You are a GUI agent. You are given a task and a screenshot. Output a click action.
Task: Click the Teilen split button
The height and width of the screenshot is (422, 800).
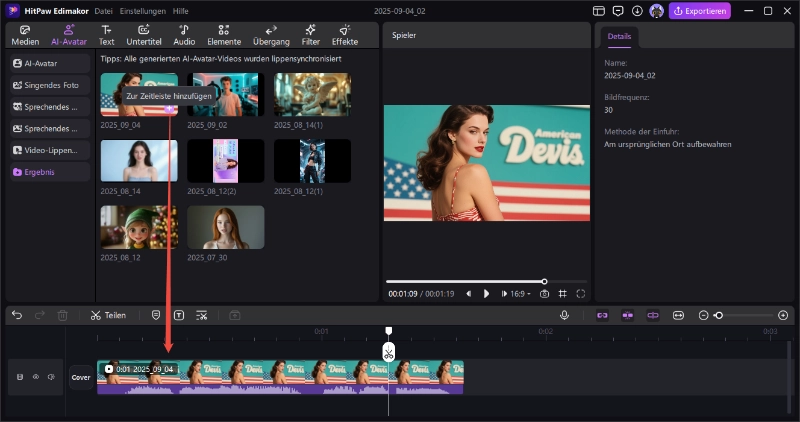[108, 315]
